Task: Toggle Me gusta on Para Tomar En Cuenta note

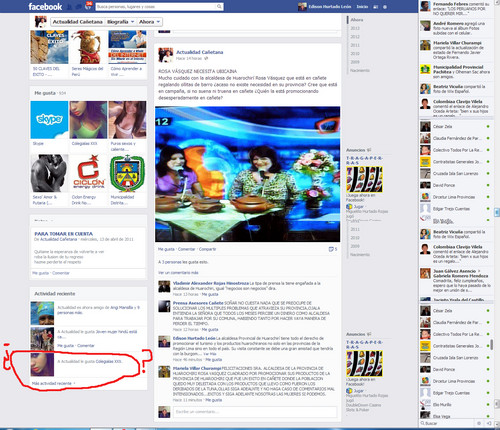Action: coord(41,273)
